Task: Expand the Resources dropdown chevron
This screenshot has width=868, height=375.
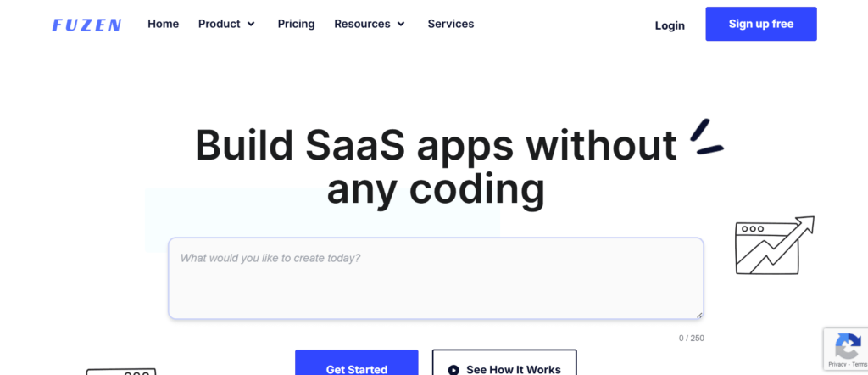Action: pyautogui.click(x=401, y=25)
